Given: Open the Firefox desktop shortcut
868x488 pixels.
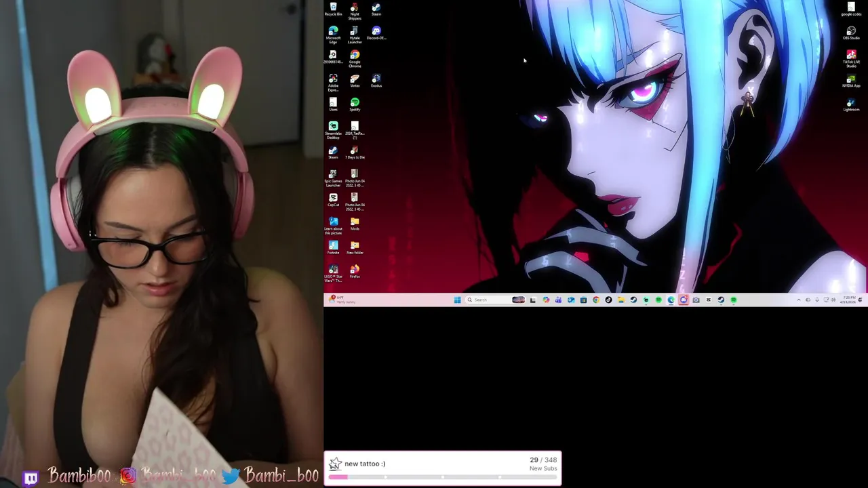Looking at the screenshot, I should tap(355, 270).
